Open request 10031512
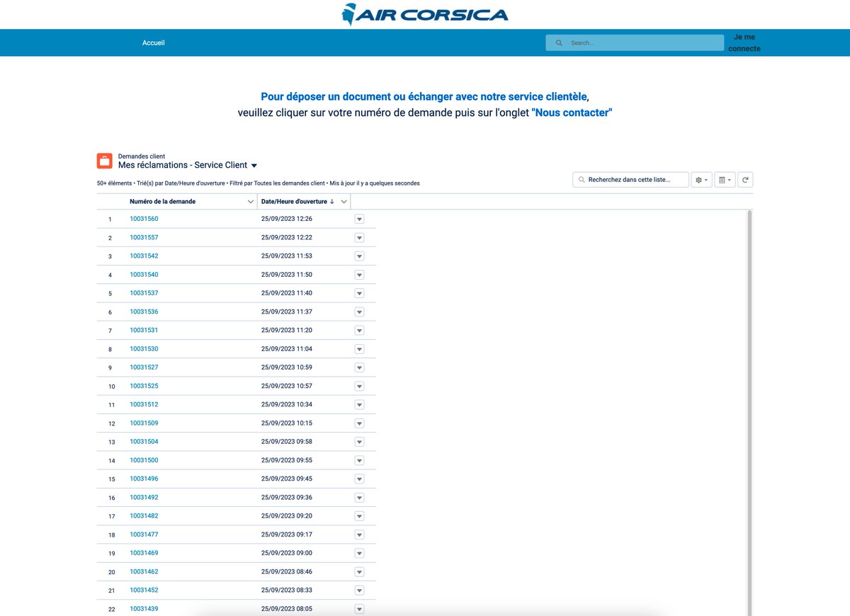 tap(144, 404)
